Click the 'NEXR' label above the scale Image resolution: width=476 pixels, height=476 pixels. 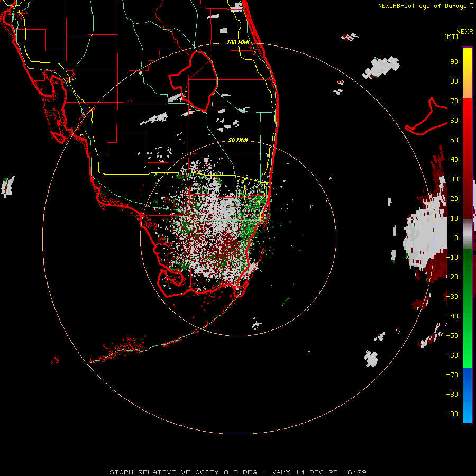[x=465, y=32]
